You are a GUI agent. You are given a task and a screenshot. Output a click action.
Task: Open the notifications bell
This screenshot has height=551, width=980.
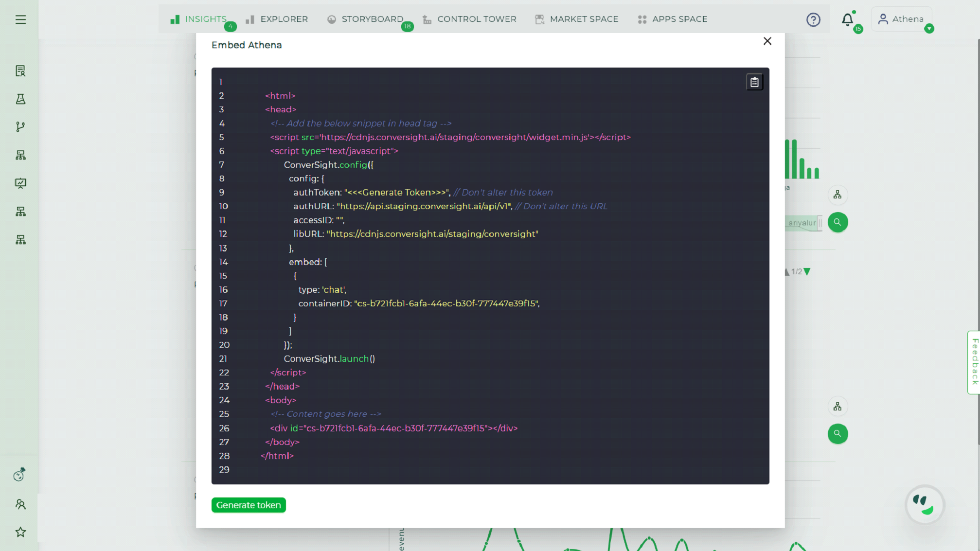coord(847,19)
